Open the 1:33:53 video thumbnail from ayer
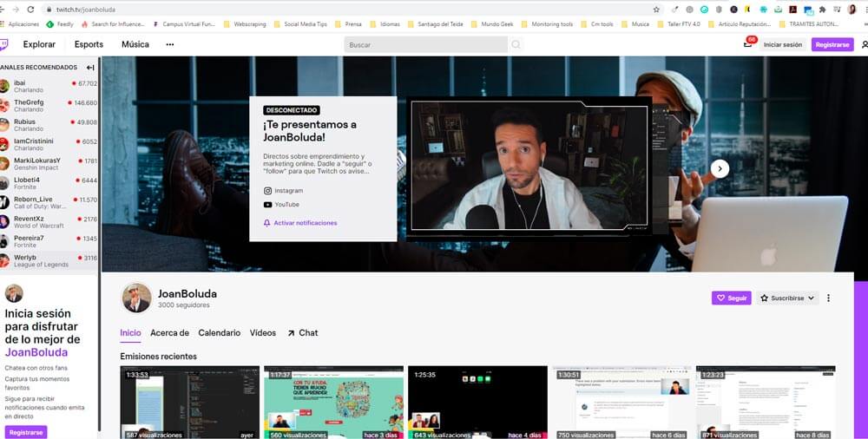 click(190, 403)
